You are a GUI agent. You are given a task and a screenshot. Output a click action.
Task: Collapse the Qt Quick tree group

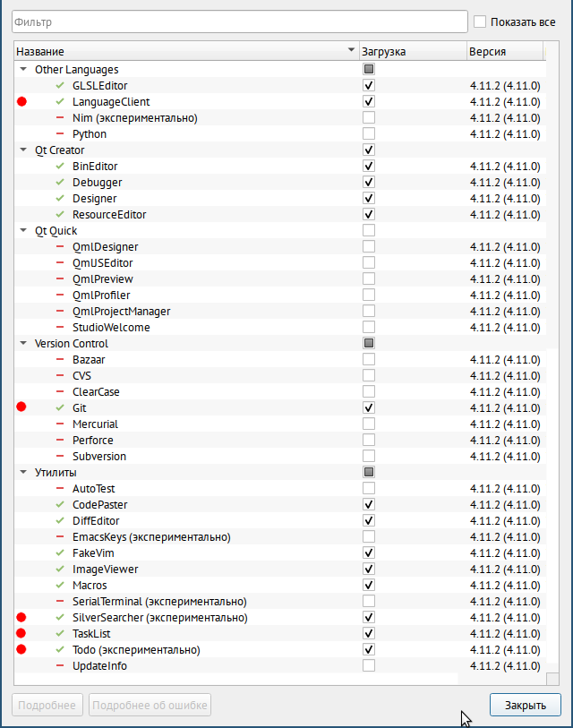click(x=23, y=230)
